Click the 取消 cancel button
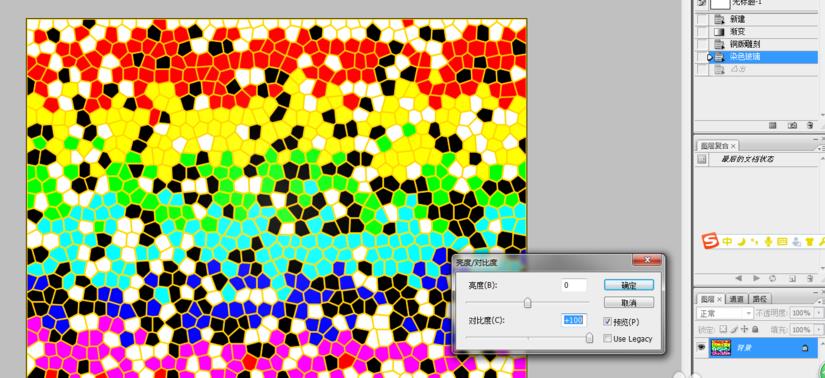 point(629,303)
